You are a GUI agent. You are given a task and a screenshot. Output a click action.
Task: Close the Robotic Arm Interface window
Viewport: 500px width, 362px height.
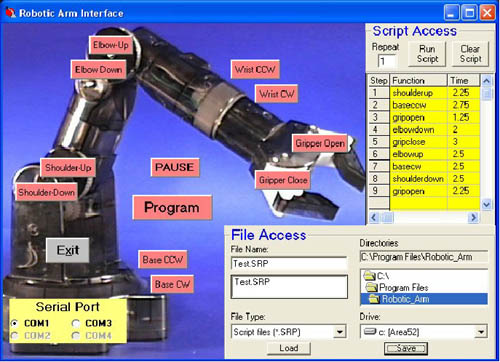487,13
